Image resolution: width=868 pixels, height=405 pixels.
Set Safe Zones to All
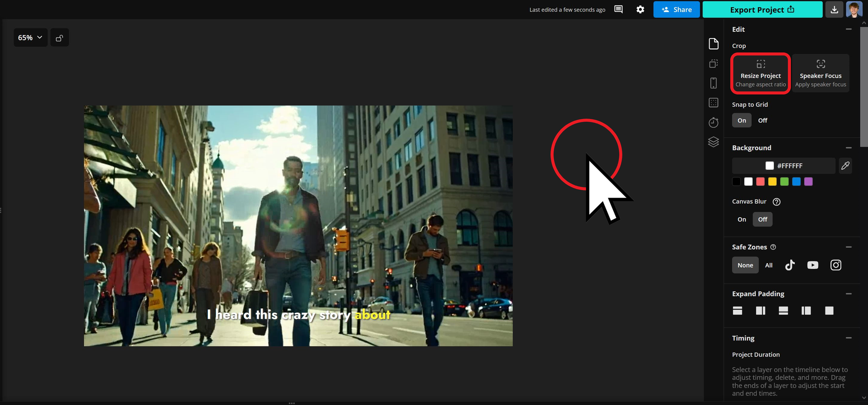click(769, 265)
